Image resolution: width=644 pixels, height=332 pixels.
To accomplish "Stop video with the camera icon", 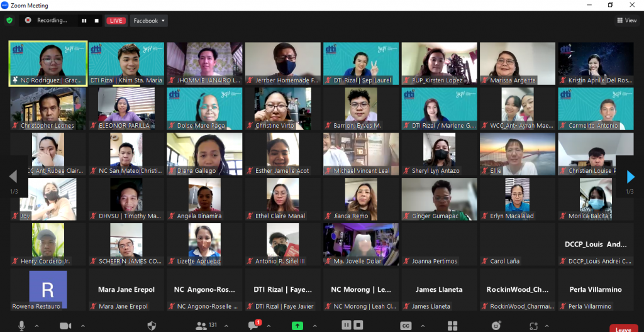I will click(x=65, y=326).
